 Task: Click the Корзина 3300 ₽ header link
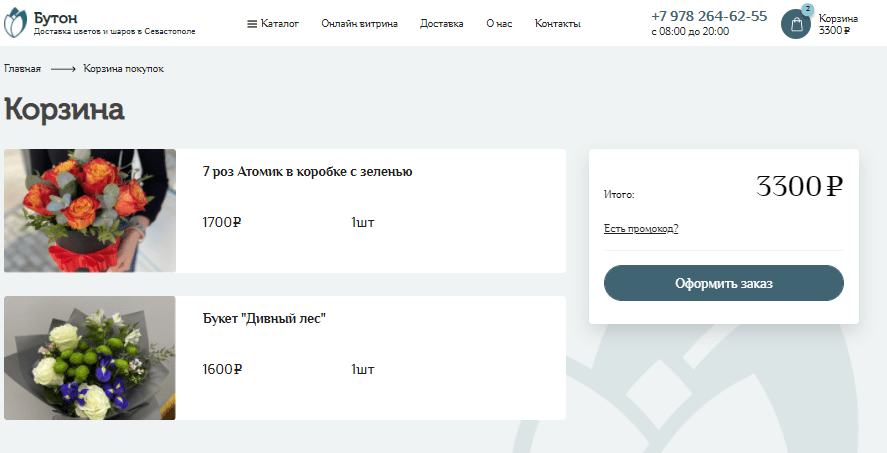(x=835, y=24)
